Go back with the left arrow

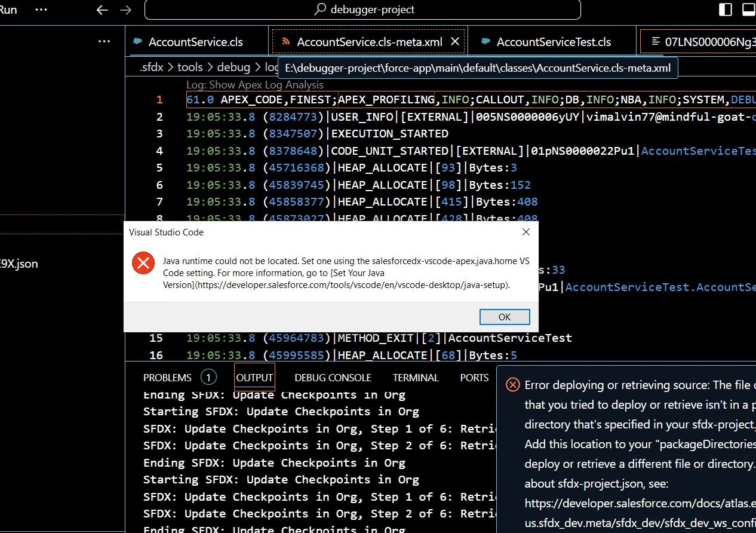[103, 10]
